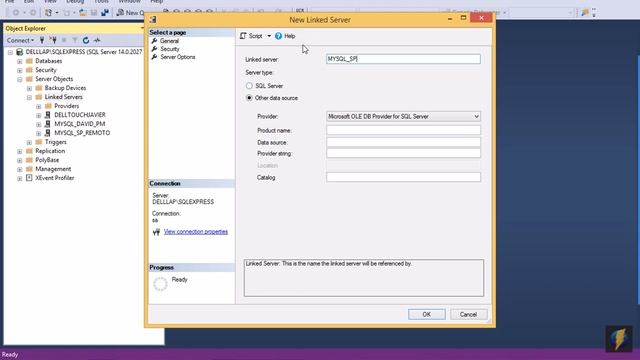This screenshot has width=640, height=360.
Task: Click the Linked server name field
Action: [x=403, y=59]
